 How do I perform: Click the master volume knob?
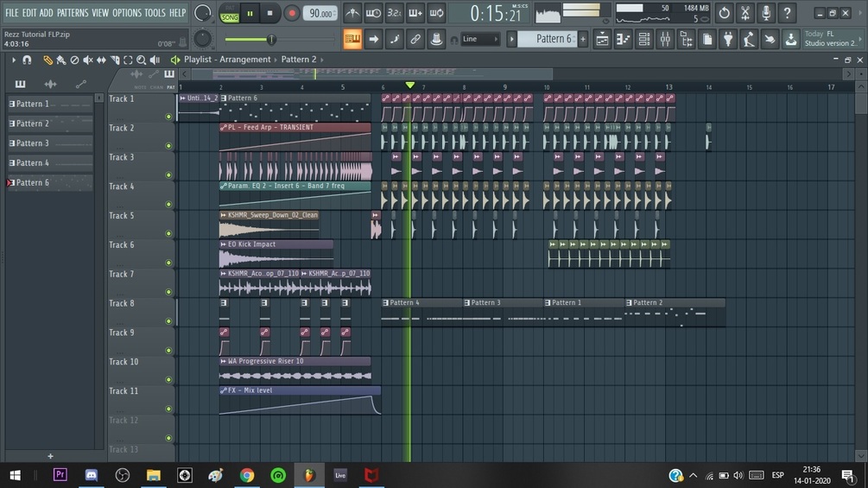point(203,13)
